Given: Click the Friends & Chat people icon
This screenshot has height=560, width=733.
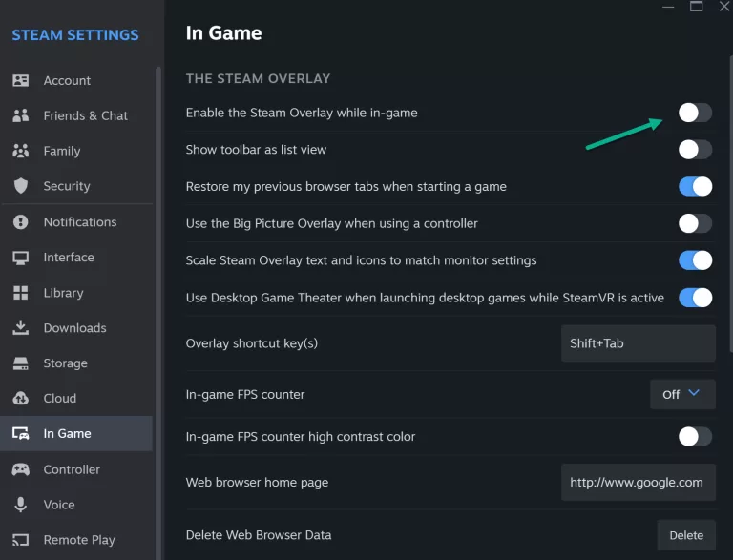Looking at the screenshot, I should click(x=21, y=115).
